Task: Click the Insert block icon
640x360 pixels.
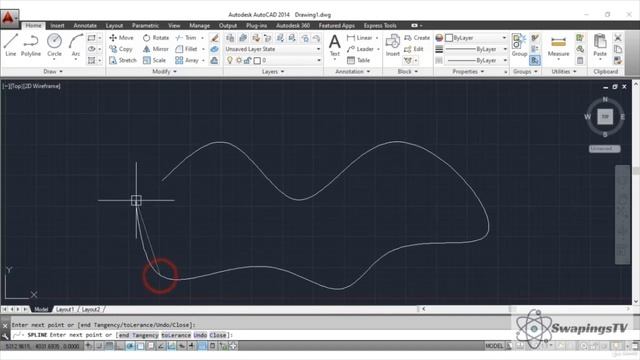Action: [x=393, y=45]
